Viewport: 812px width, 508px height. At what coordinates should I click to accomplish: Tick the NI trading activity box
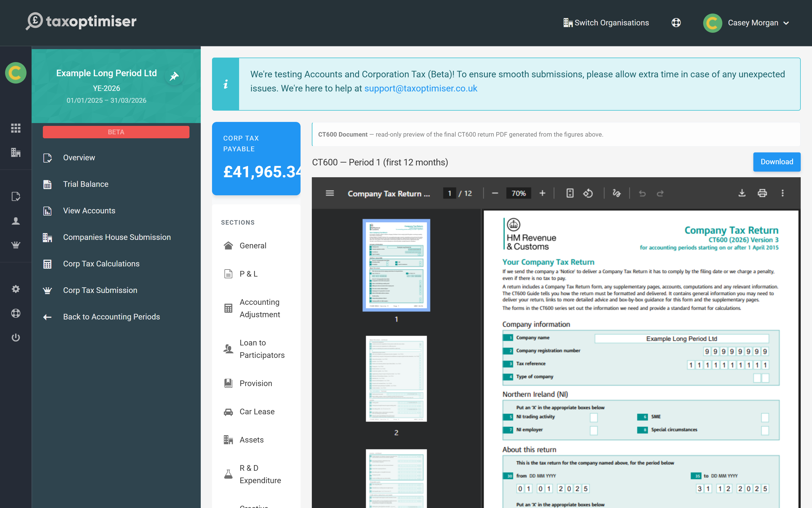point(593,417)
